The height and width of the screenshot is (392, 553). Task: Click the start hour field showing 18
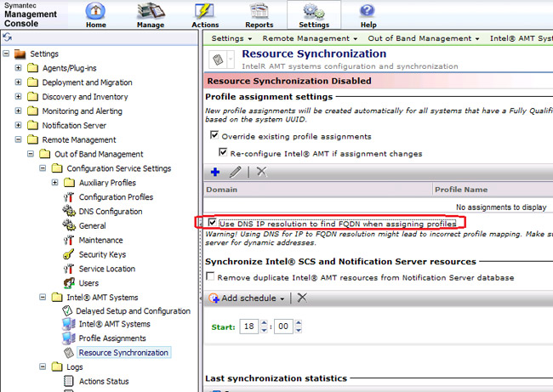pyautogui.click(x=249, y=327)
